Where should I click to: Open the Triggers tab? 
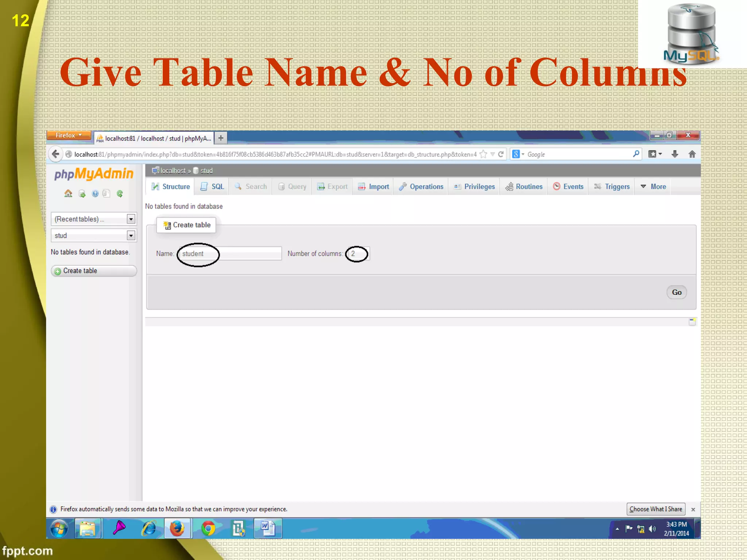[612, 187]
